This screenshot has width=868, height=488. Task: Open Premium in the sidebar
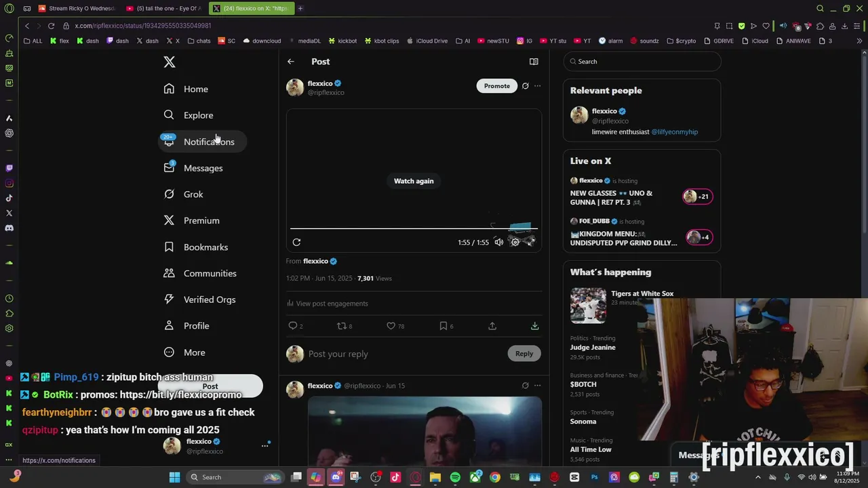(x=191, y=221)
